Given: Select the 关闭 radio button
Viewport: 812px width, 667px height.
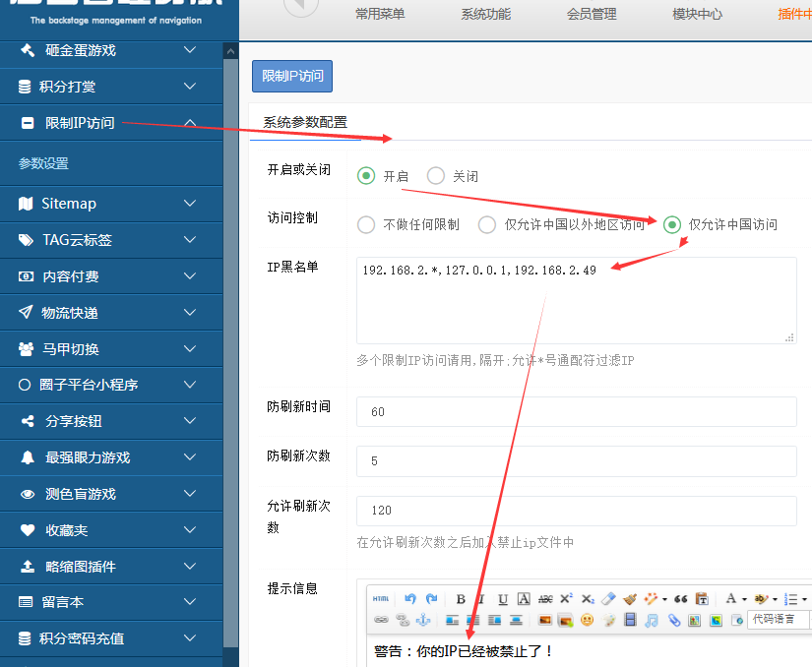Looking at the screenshot, I should (436, 176).
